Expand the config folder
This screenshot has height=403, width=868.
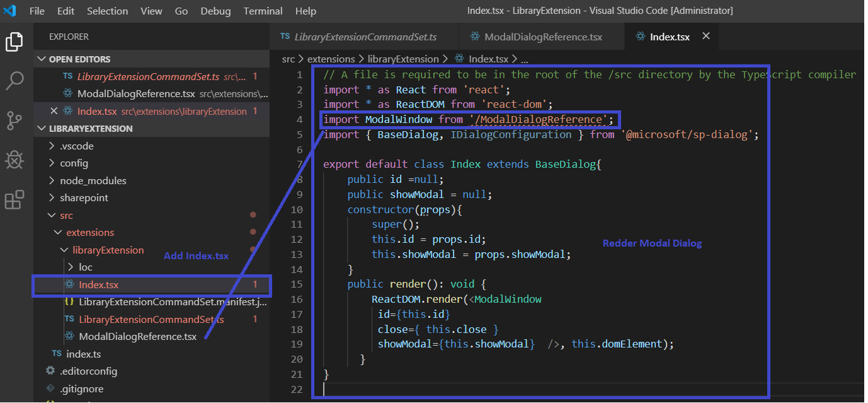[151, 163]
